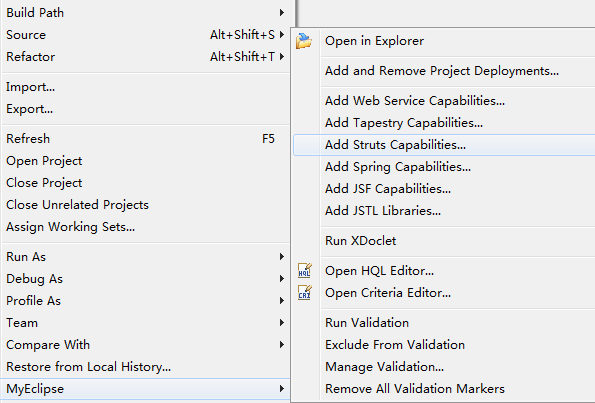Viewport: 595px width, 403px height.
Task: Select Open HQL Editor...
Action: pyautogui.click(x=444, y=271)
